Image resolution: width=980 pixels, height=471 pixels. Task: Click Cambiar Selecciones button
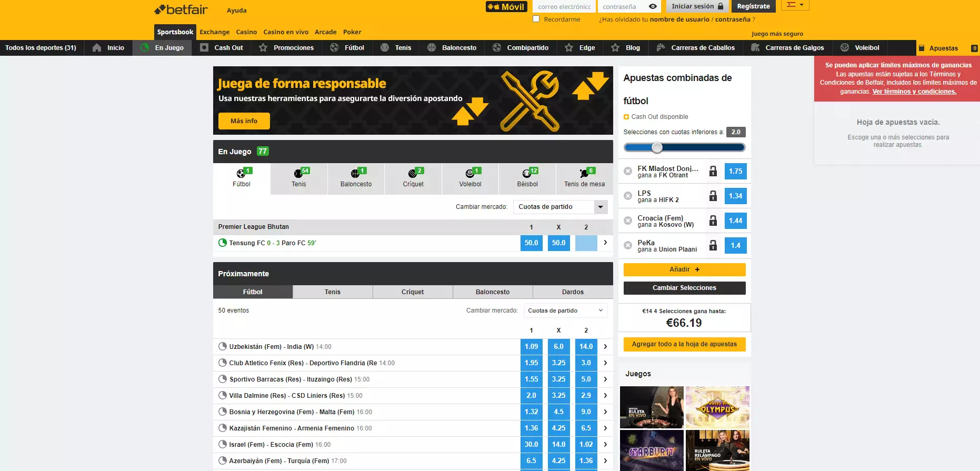point(685,288)
